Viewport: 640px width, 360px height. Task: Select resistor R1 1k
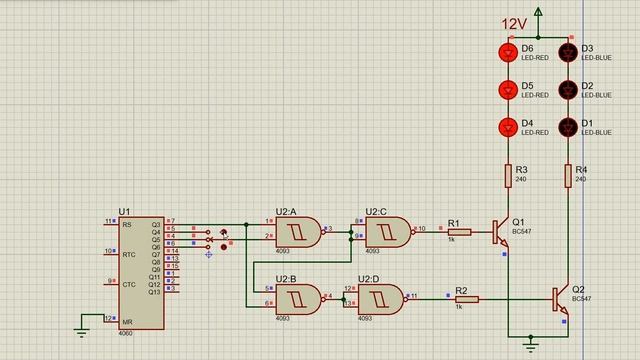pyautogui.click(x=460, y=232)
